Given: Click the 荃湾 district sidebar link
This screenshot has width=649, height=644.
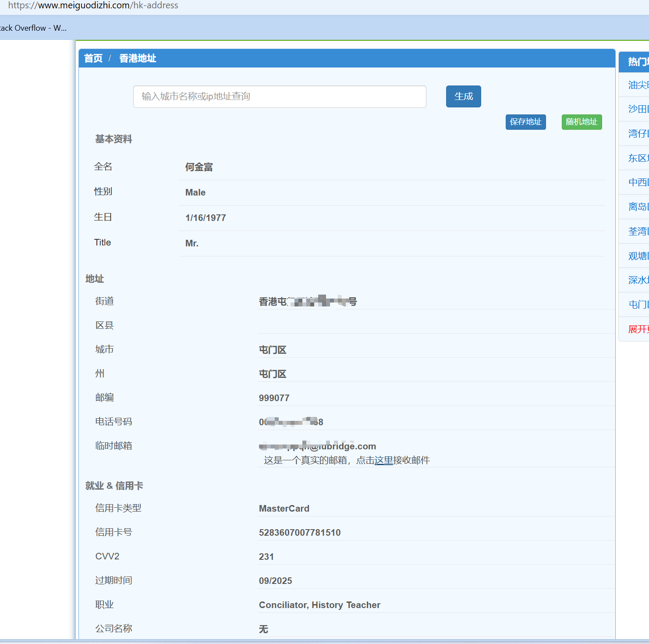Looking at the screenshot, I should click(638, 231).
